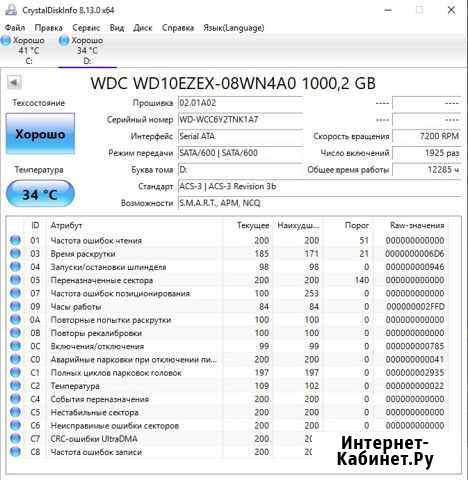Screen dimensions: 468x480
Task: Select the status icon for drive D:
Action: (63, 41)
